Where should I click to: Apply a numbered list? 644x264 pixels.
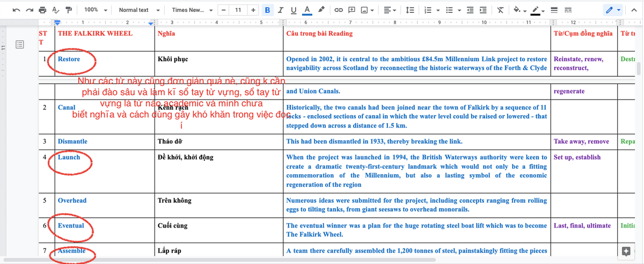pos(428,10)
